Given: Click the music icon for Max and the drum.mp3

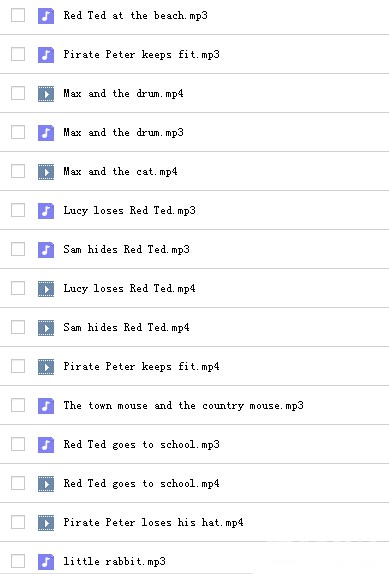Looking at the screenshot, I should pos(46,133).
